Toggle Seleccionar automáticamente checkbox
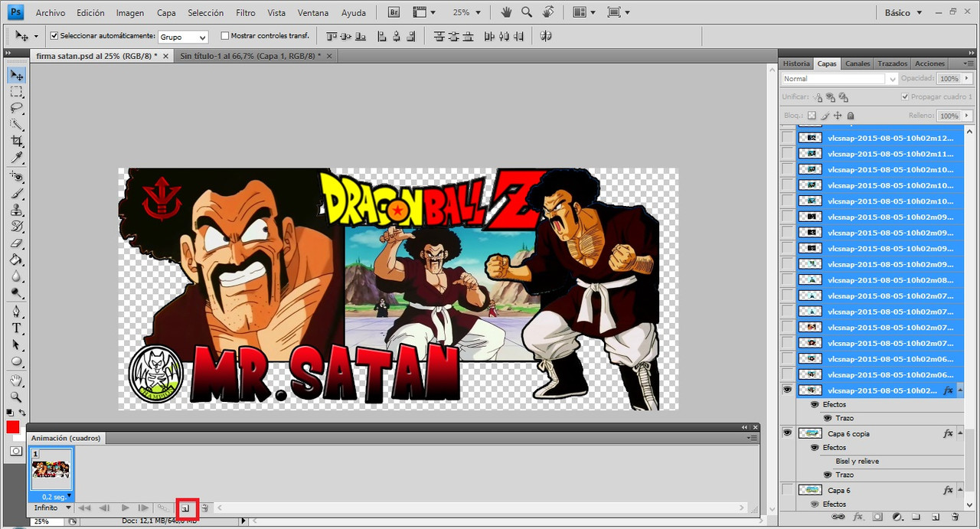This screenshot has width=980, height=529. pyautogui.click(x=54, y=36)
